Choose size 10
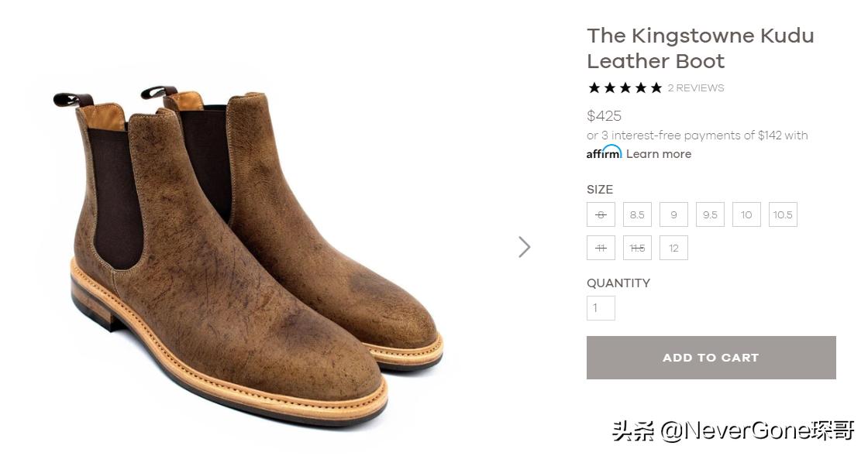Image resolution: width=868 pixels, height=456 pixels. click(746, 214)
